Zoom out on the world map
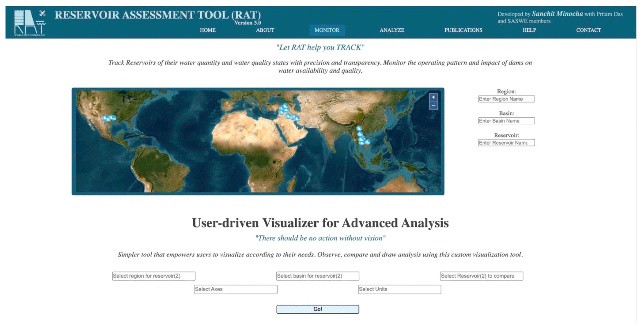The height and width of the screenshot is (328, 644). [x=433, y=105]
